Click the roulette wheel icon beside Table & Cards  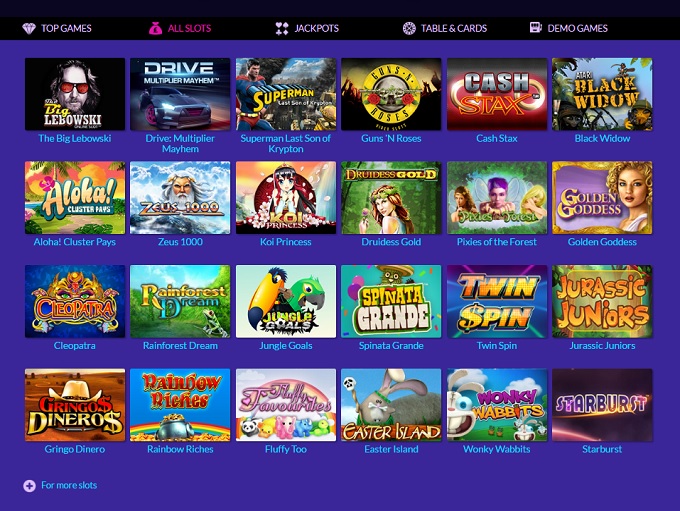[409, 28]
